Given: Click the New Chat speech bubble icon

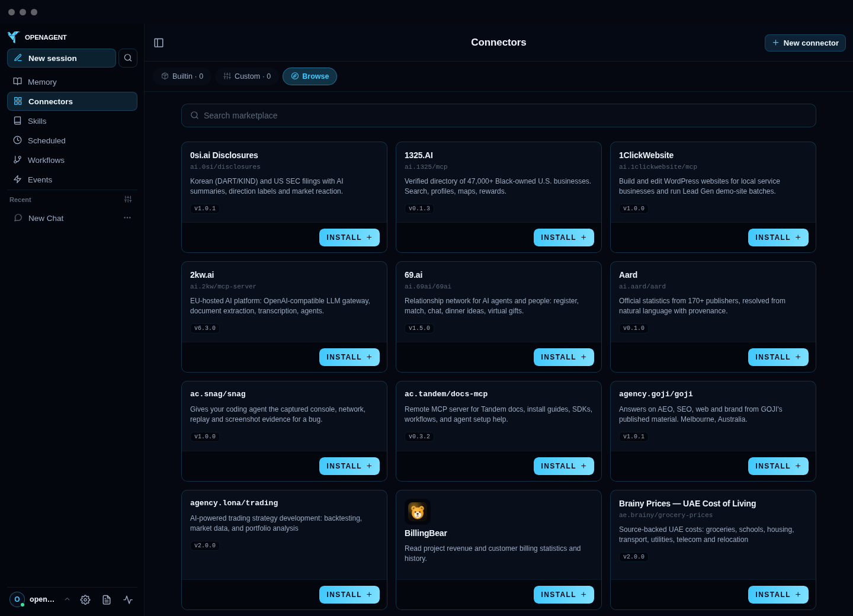Looking at the screenshot, I should coord(18,218).
